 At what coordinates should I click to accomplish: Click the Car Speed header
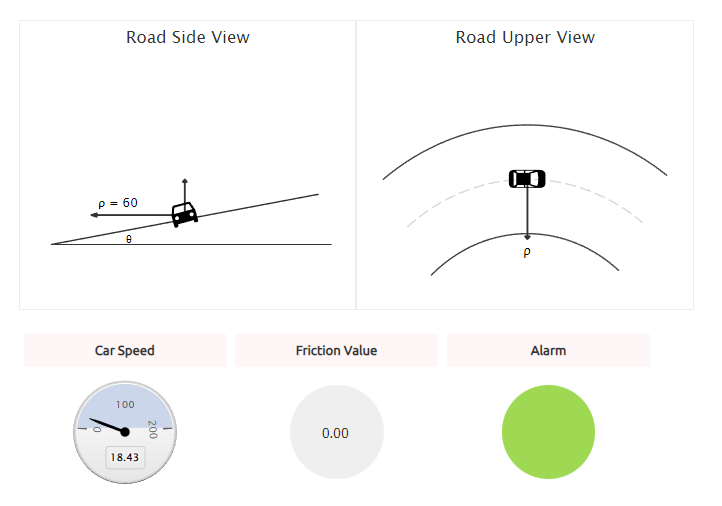pyautogui.click(x=125, y=350)
